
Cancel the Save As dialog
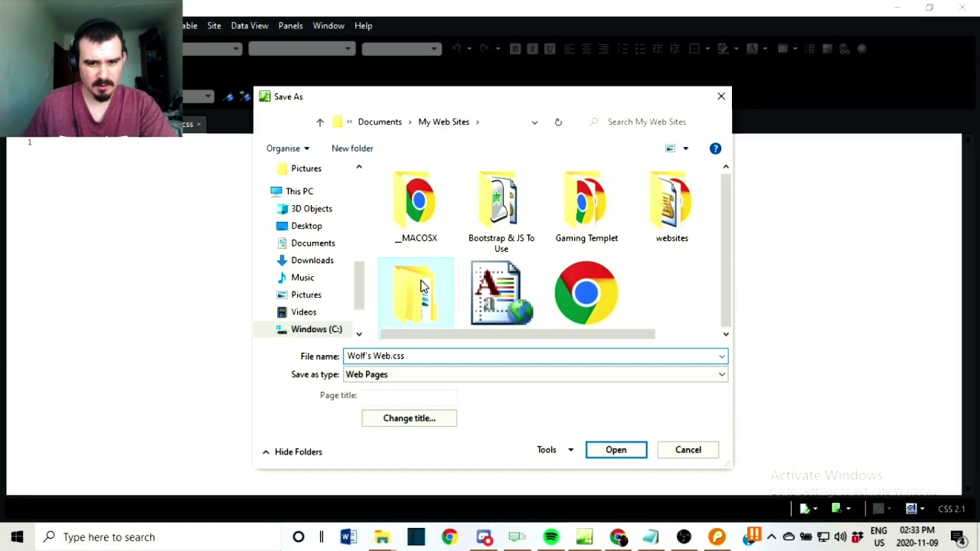pyautogui.click(x=688, y=450)
